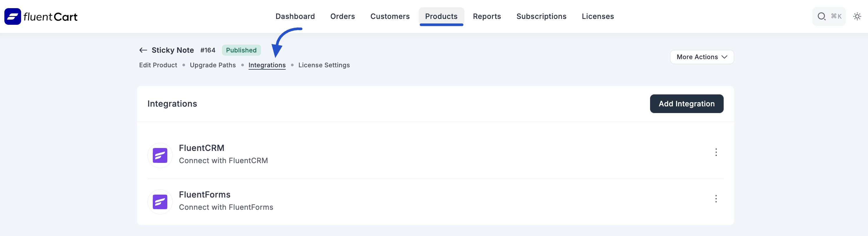Click the Published status badge

click(x=241, y=50)
